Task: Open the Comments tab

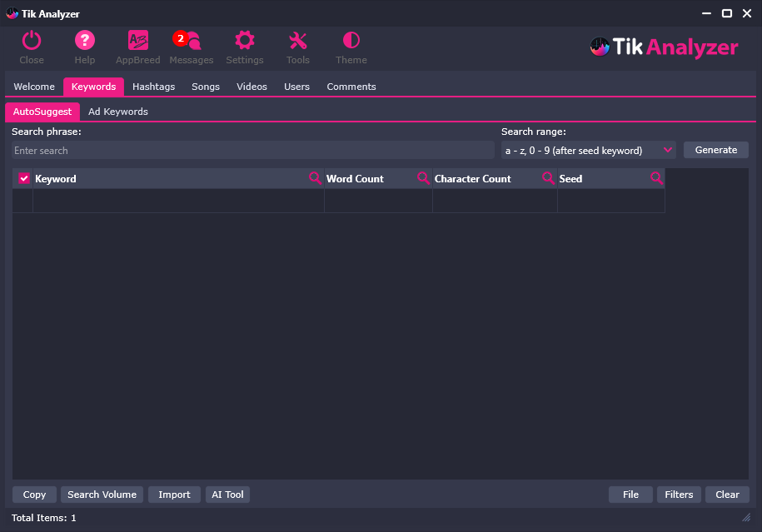Action: coord(351,87)
